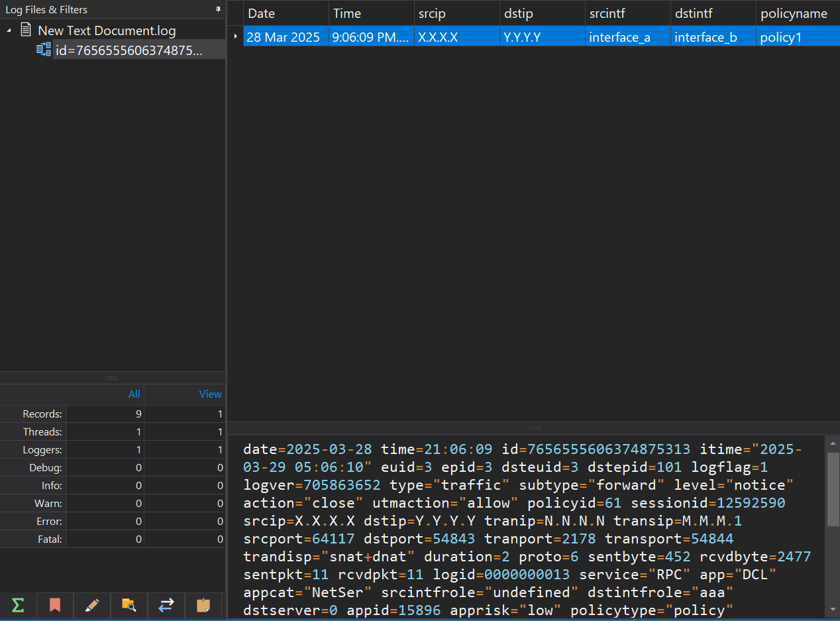The height and width of the screenshot is (621, 840).
Task: Click the Loggers: label in statistics
Action: (42, 450)
